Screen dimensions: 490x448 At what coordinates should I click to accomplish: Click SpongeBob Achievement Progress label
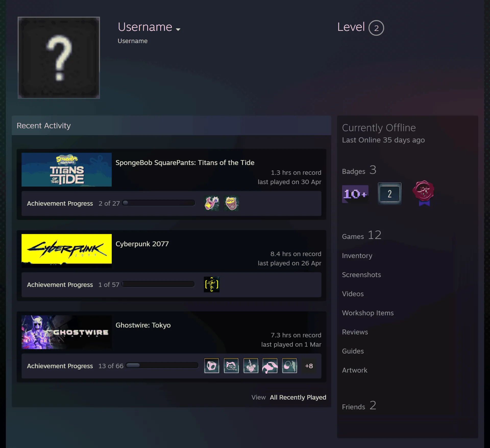pos(60,203)
